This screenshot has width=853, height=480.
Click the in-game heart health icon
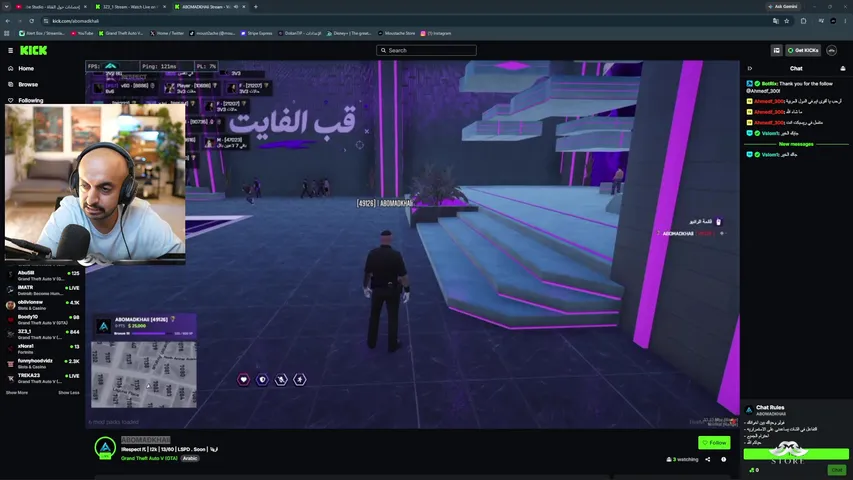[x=244, y=379]
